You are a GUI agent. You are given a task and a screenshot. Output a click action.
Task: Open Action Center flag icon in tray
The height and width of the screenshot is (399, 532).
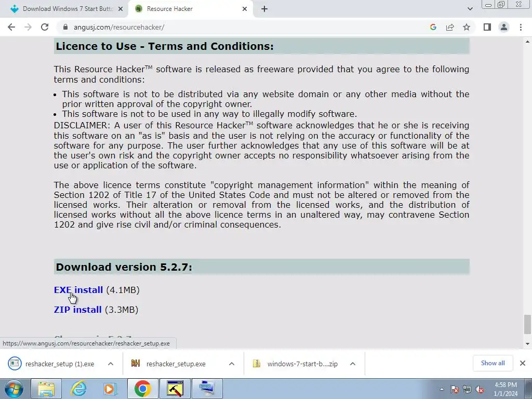(x=455, y=390)
